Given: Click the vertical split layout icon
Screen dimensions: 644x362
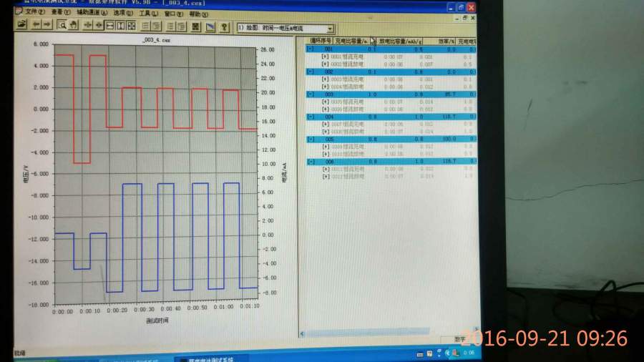Looking at the screenshot, I should click(x=121, y=26).
